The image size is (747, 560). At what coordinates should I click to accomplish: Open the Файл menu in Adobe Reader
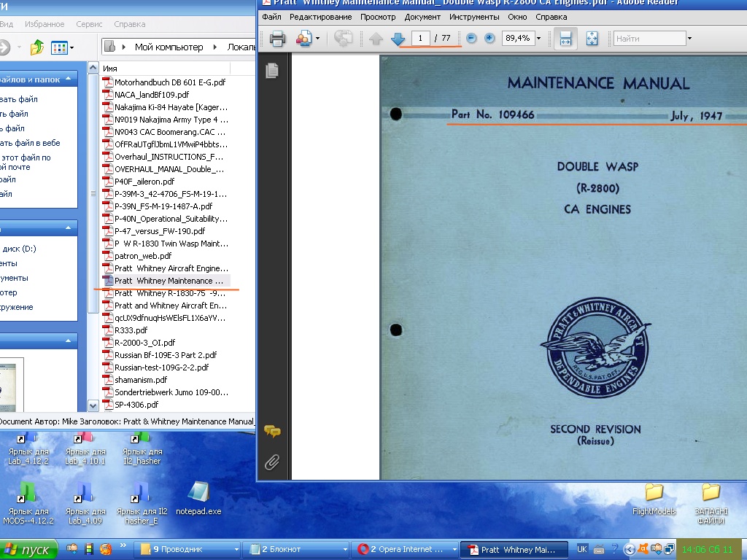(x=271, y=17)
